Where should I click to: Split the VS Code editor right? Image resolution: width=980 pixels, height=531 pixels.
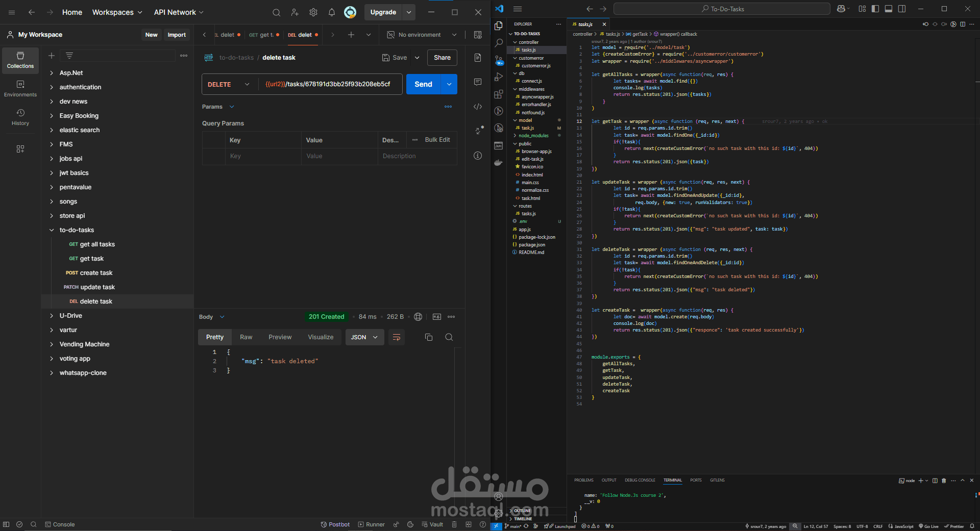coord(963,24)
